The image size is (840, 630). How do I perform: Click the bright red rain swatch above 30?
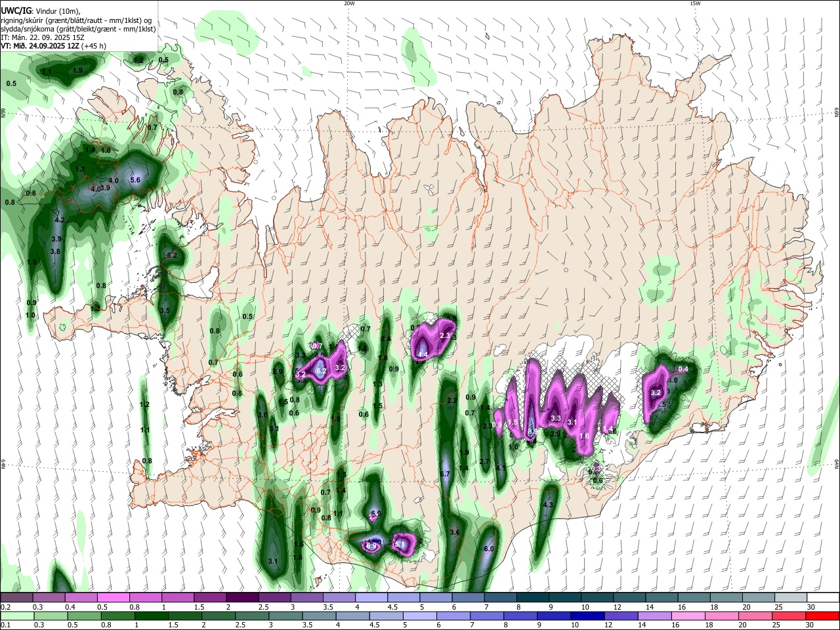[822, 616]
